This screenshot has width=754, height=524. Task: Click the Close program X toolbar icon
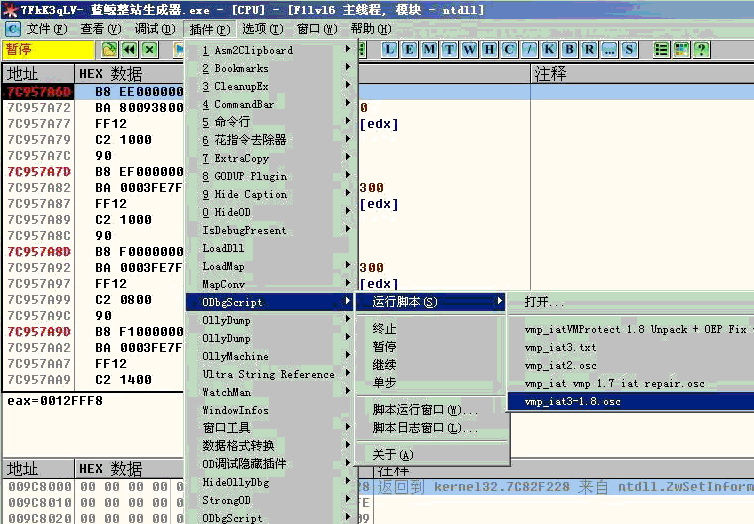click(150, 50)
